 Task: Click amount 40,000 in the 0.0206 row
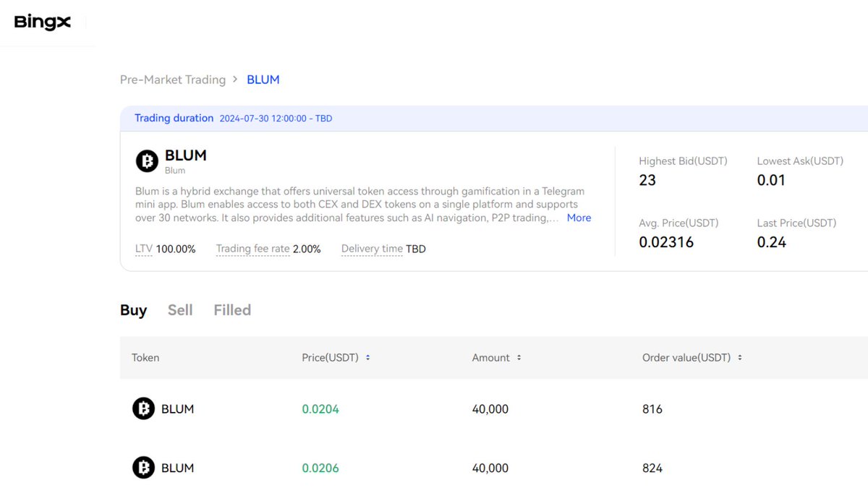tap(490, 468)
